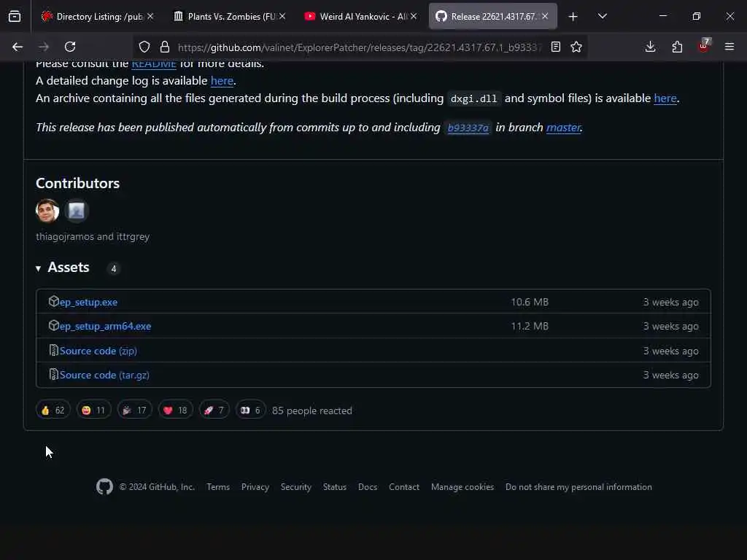Open the tracking protection shield icon
The image size is (747, 560).
click(144, 47)
